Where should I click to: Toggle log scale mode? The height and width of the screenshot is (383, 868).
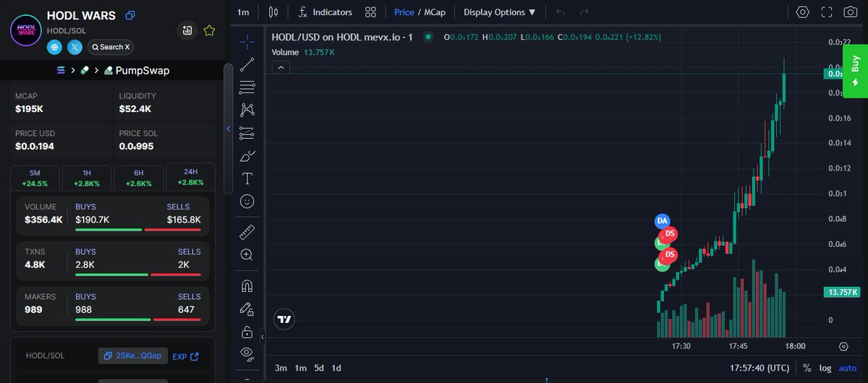point(826,368)
